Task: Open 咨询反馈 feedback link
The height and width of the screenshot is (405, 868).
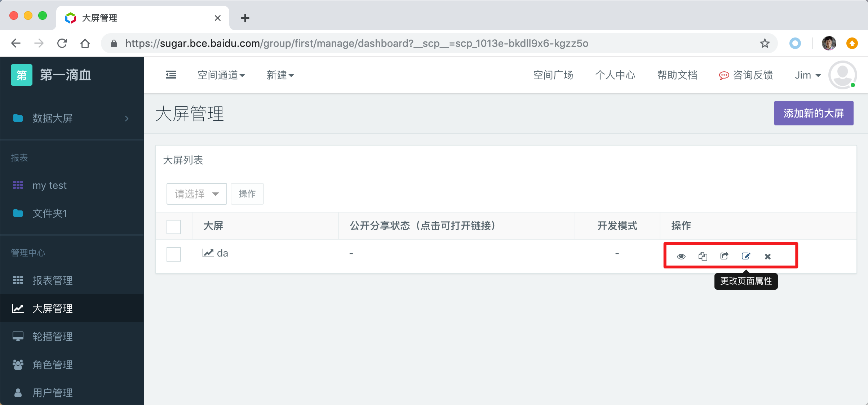Action: pos(746,75)
